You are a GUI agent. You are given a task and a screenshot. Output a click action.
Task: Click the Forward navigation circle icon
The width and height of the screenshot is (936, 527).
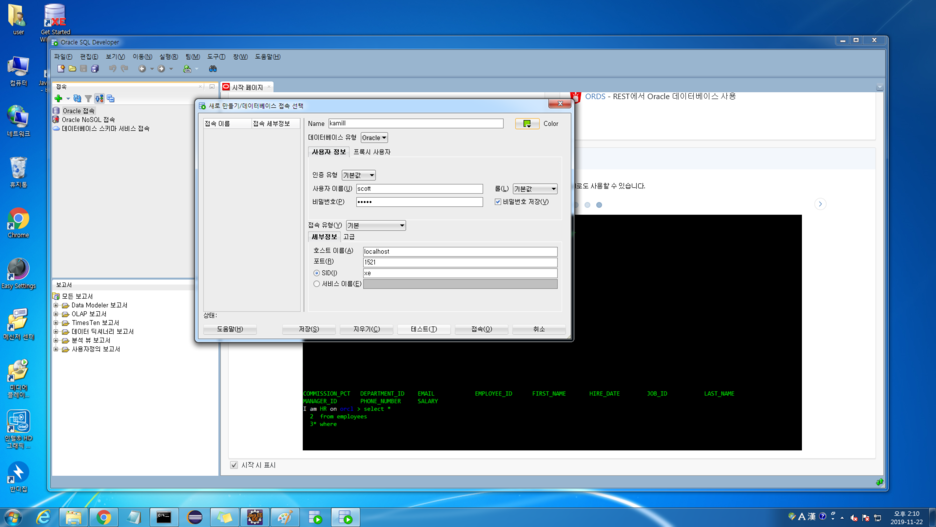click(161, 69)
